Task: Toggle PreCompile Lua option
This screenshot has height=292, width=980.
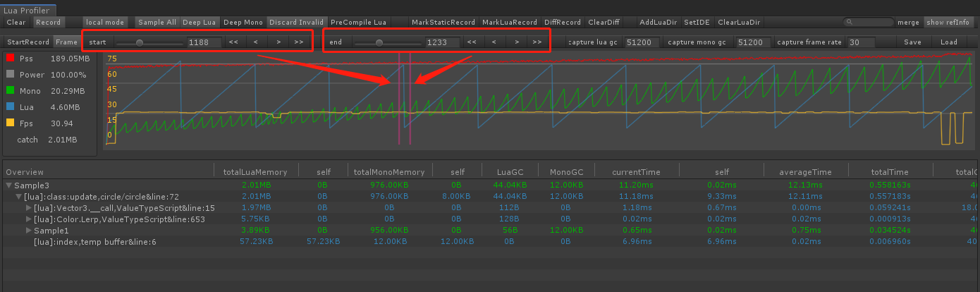Action: 359,23
